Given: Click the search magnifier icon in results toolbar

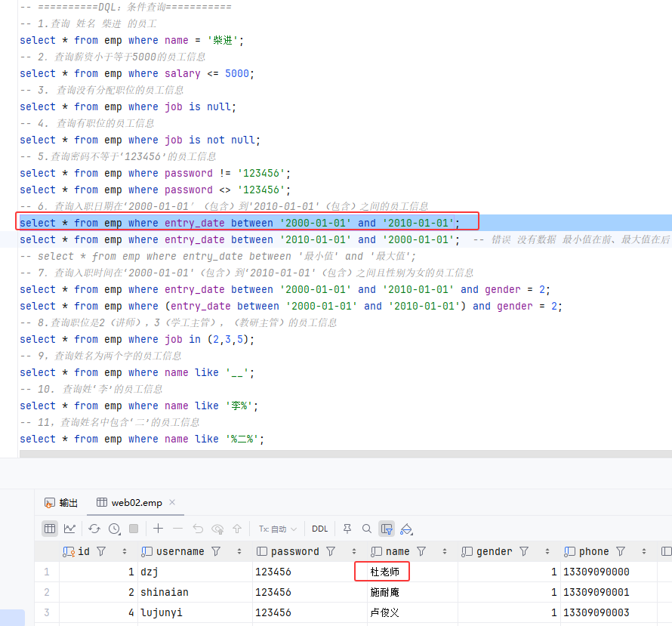Looking at the screenshot, I should pyautogui.click(x=367, y=529).
